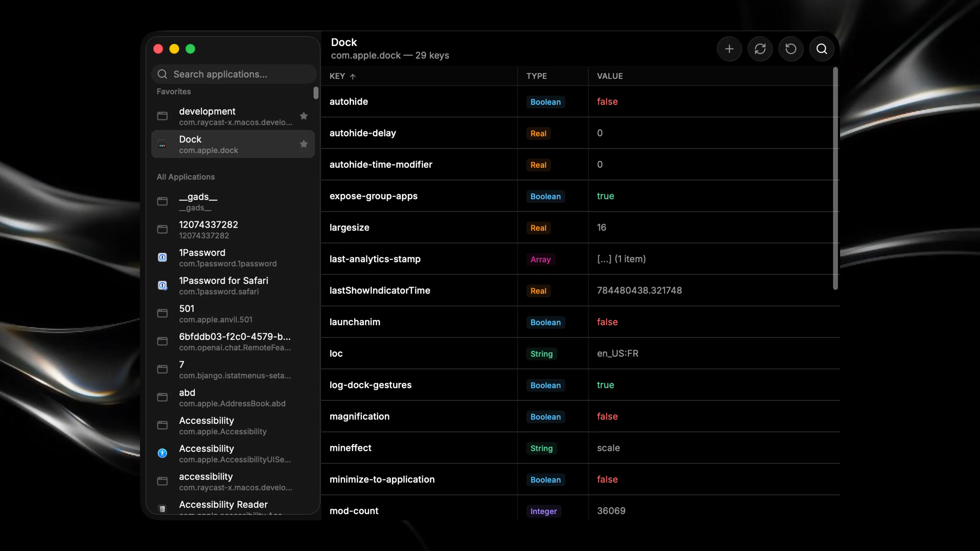The image size is (980, 551).
Task: Click the largesize value 16
Action: pos(601,227)
